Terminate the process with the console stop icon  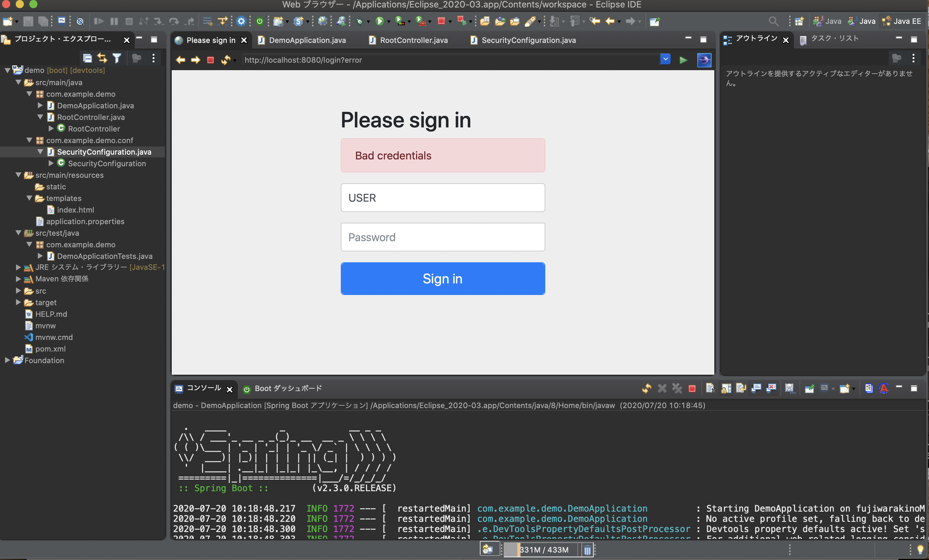(x=692, y=389)
